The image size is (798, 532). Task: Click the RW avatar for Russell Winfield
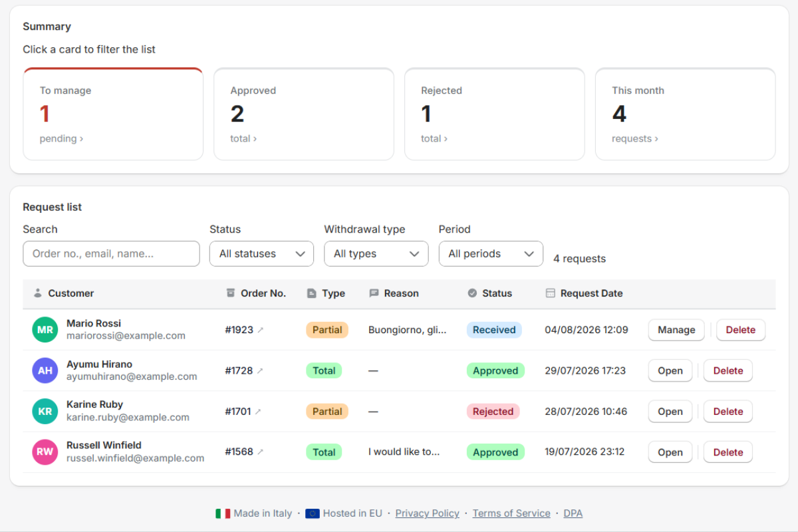click(x=45, y=452)
